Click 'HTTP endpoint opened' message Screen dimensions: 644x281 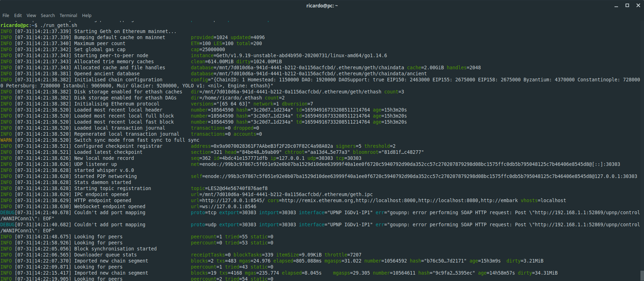click(102, 200)
